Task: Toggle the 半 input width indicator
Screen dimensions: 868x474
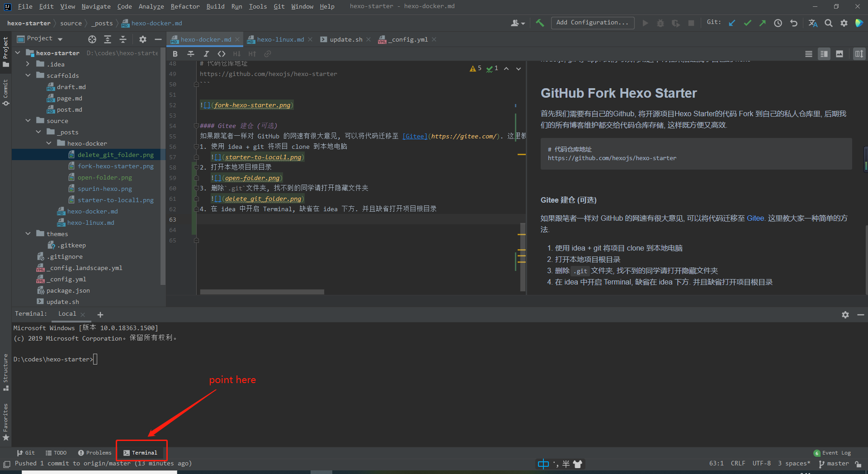Action: point(566,464)
